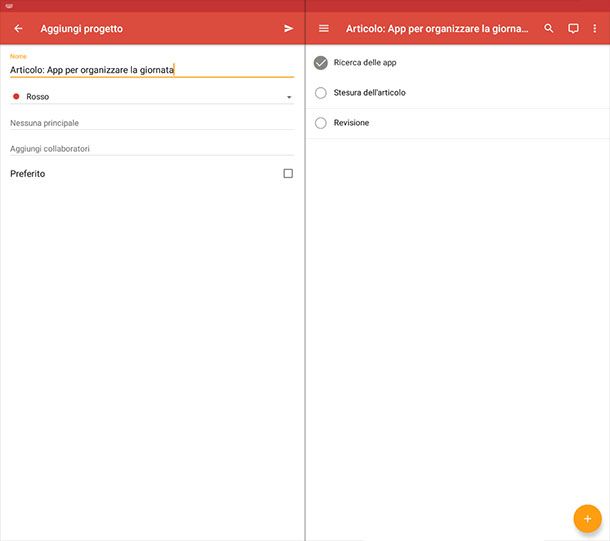Tap the orange plus add task button
The height and width of the screenshot is (541, 610).
[x=587, y=519]
